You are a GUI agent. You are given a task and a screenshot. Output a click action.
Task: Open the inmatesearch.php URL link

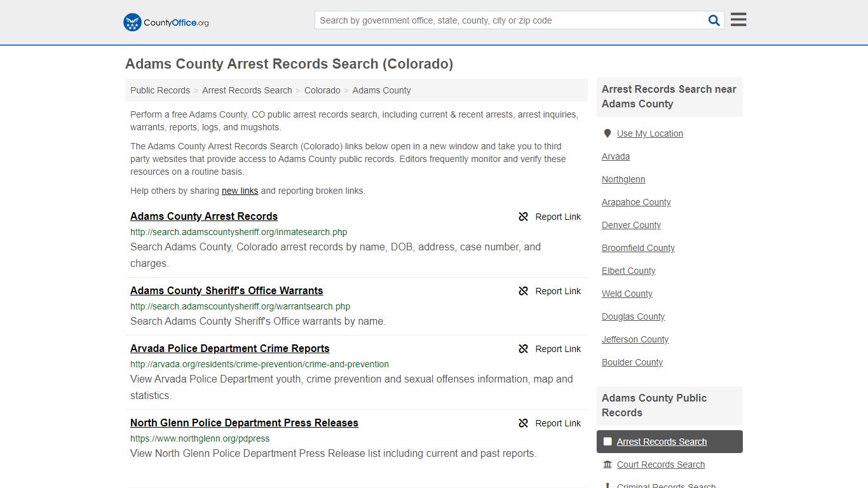[x=238, y=232]
